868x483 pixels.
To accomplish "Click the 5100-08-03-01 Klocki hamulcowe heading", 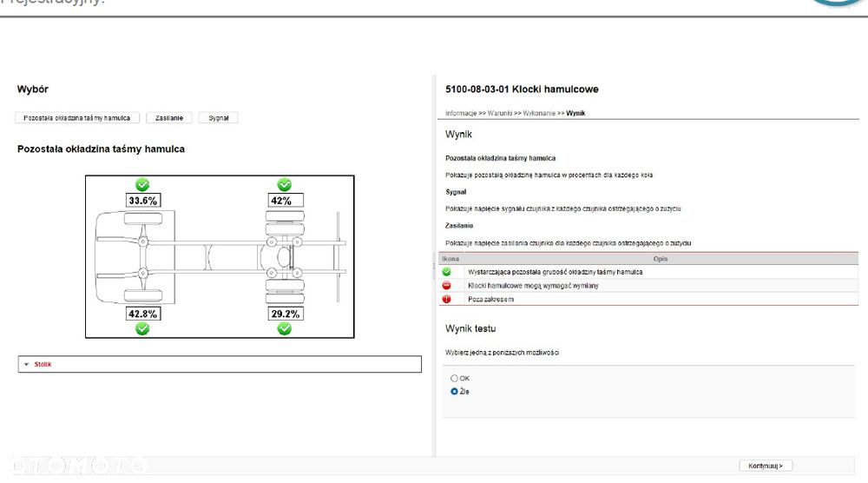I will coord(522,89).
